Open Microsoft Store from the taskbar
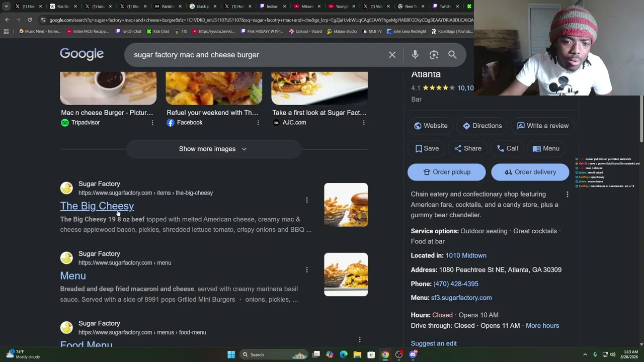644x362 pixels. pyautogui.click(x=371, y=354)
